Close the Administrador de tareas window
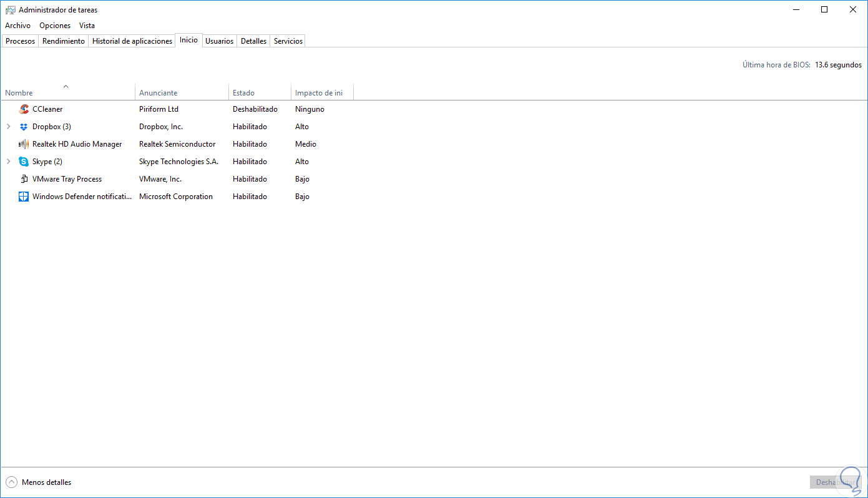Screen dimensions: 868x498 coord(853,10)
